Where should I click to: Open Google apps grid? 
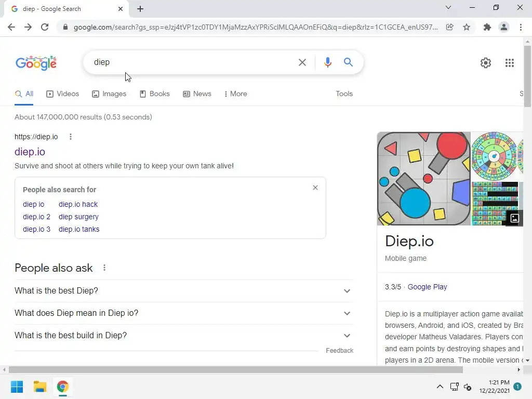click(x=510, y=63)
